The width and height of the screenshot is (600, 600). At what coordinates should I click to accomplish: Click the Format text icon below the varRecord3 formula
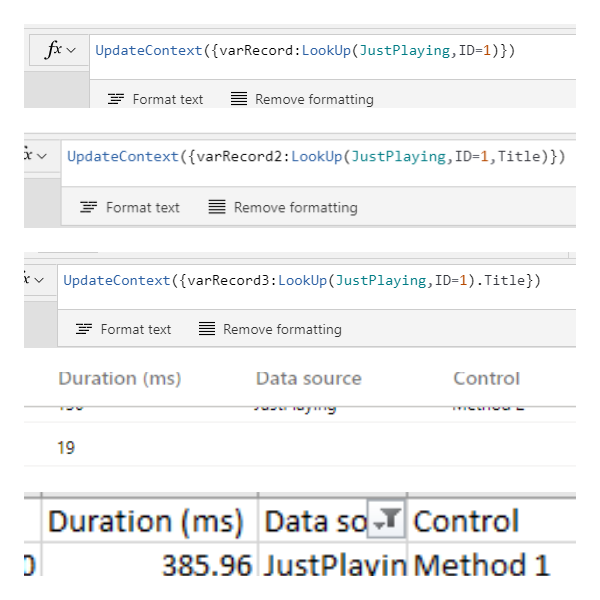pos(84,329)
